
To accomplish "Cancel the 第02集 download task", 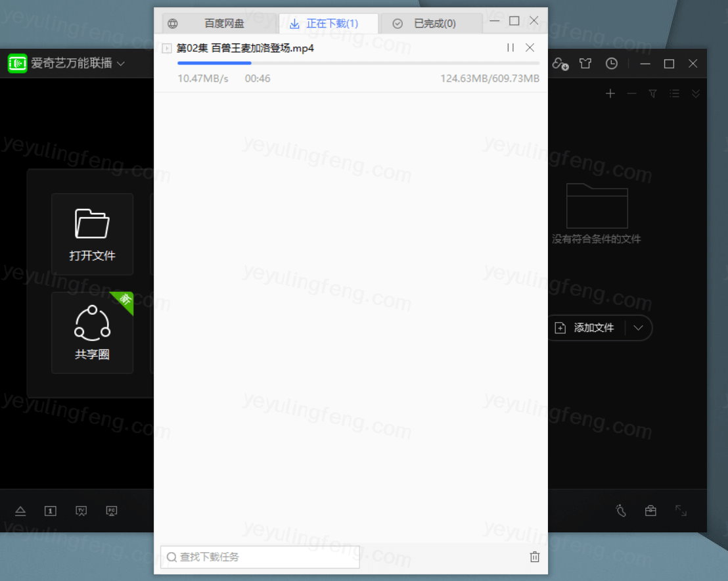I will pyautogui.click(x=530, y=48).
